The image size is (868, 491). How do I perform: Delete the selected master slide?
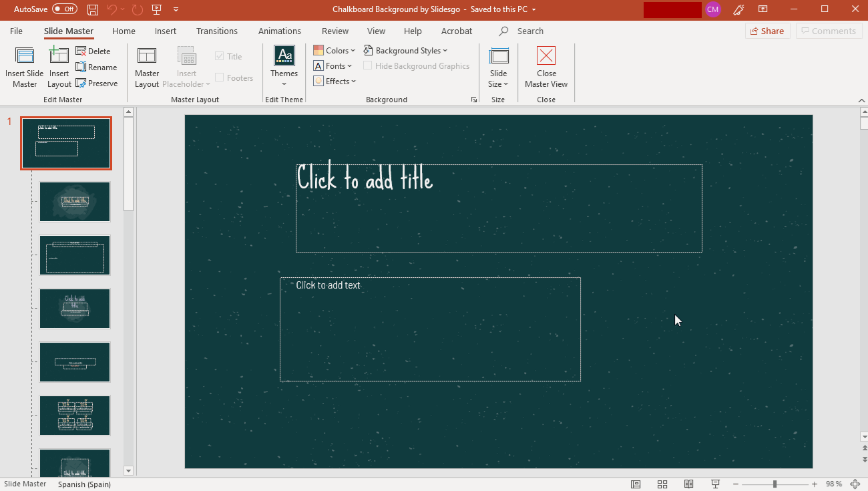pyautogui.click(x=93, y=51)
